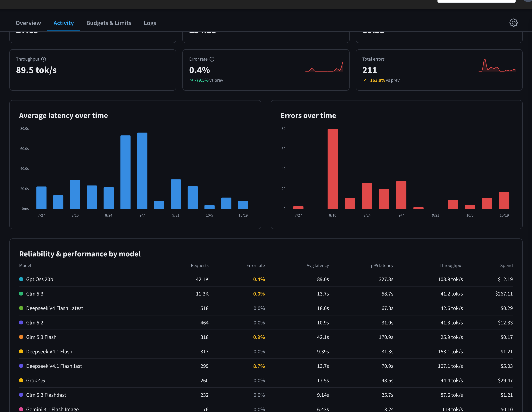This screenshot has height=412, width=532.
Task: Click the 153.1 tok/s throughput value
Action: (450, 352)
